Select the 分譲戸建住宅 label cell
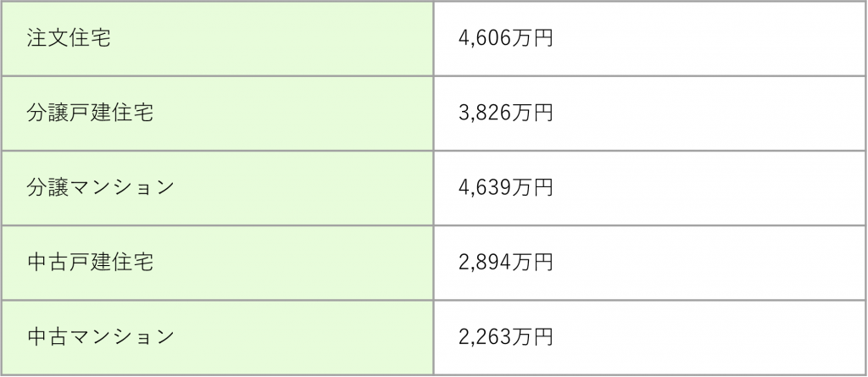The width and height of the screenshot is (868, 377). pos(217,113)
